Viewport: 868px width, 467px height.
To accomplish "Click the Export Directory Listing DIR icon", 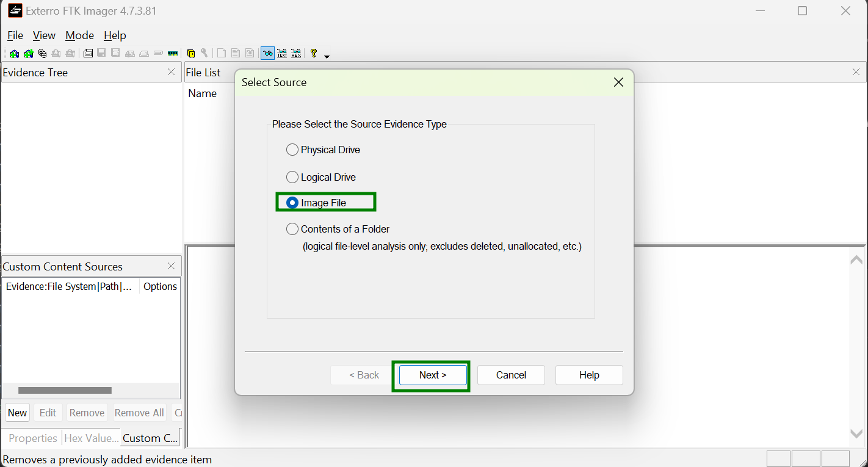I will 250,54.
